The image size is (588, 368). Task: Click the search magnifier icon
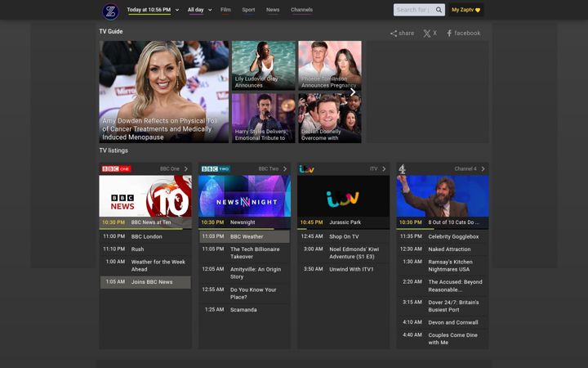coord(439,10)
